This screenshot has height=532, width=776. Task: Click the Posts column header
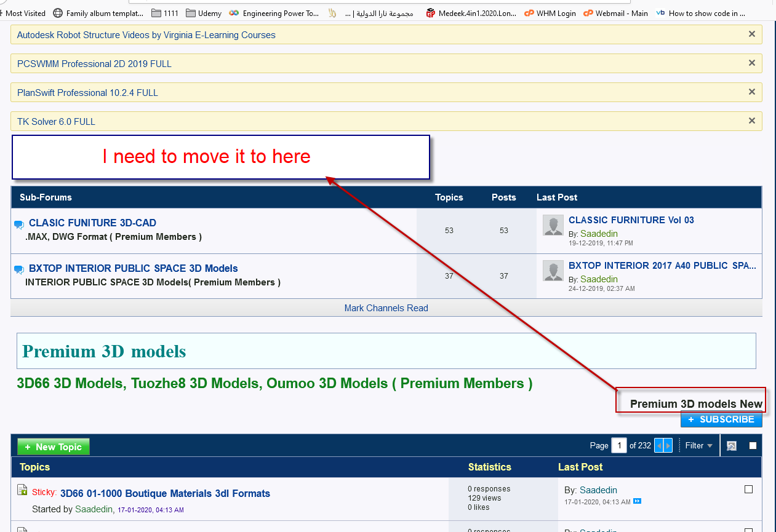503,197
